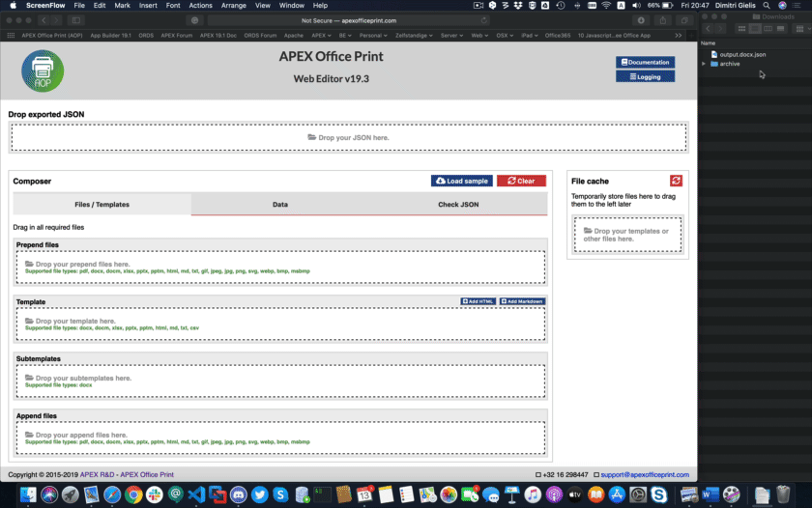The image size is (812, 508).
Task: Click the Drop your JSON here area
Action: [349, 137]
